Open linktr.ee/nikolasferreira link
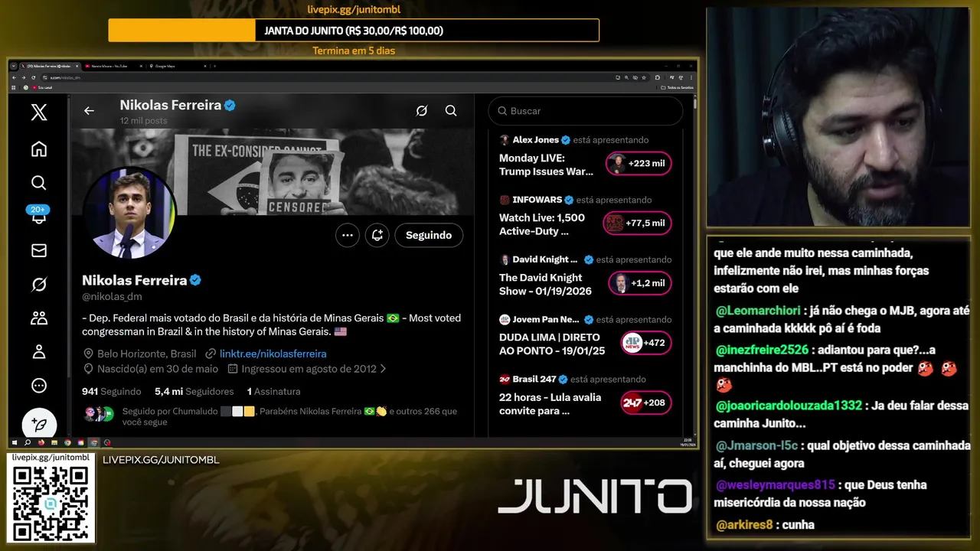This screenshot has width=980, height=551. click(x=273, y=354)
